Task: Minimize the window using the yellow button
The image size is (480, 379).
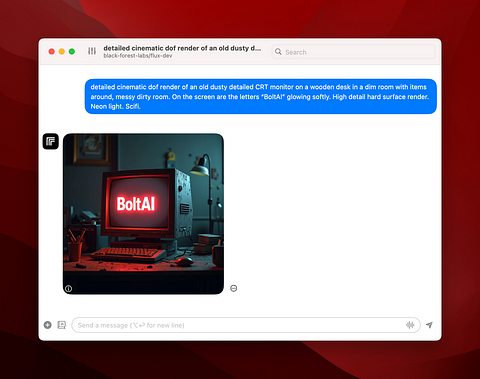Action: click(x=62, y=51)
